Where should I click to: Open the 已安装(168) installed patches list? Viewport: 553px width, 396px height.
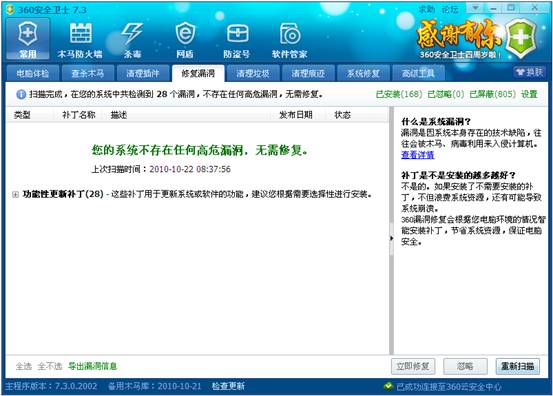399,94
